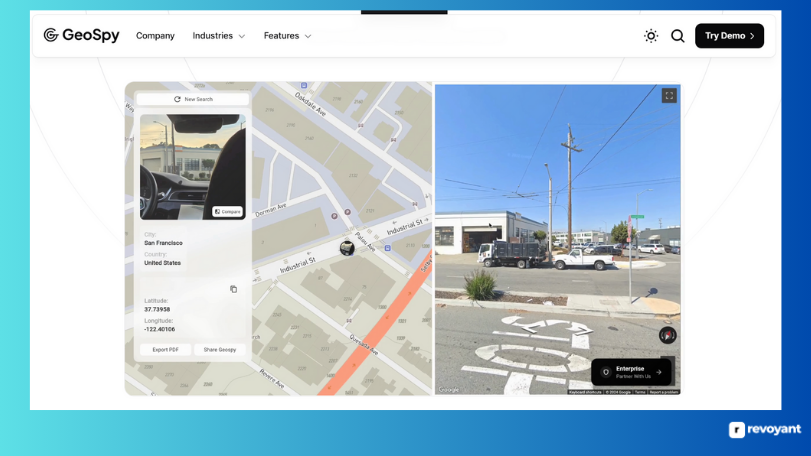
Task: Toggle the light/dark theme sun icon
Action: point(651,36)
